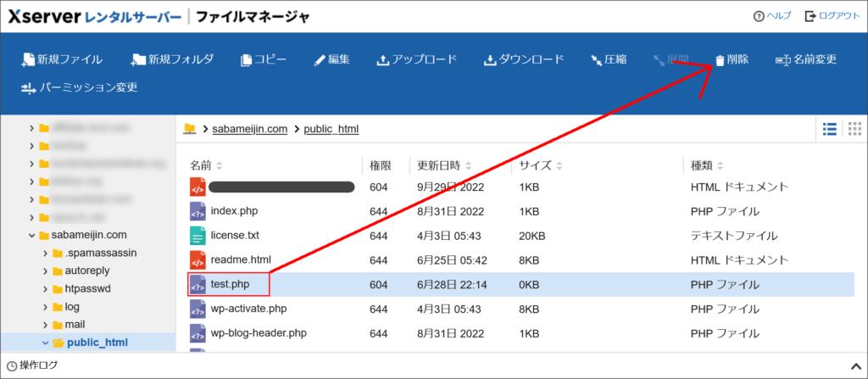
Task: Delete the selected file with 削除
Action: [x=732, y=60]
